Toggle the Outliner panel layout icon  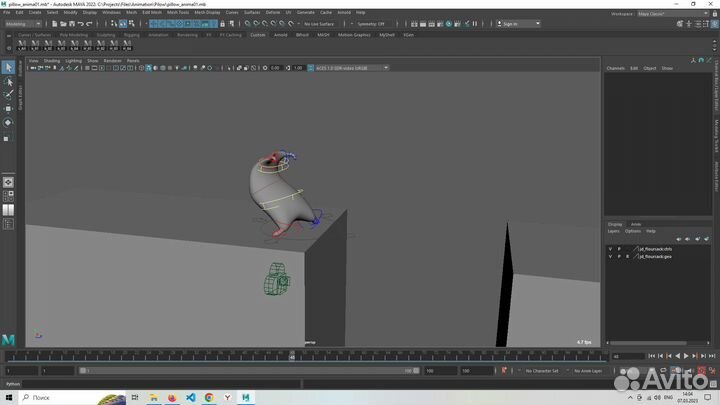click(x=8, y=224)
